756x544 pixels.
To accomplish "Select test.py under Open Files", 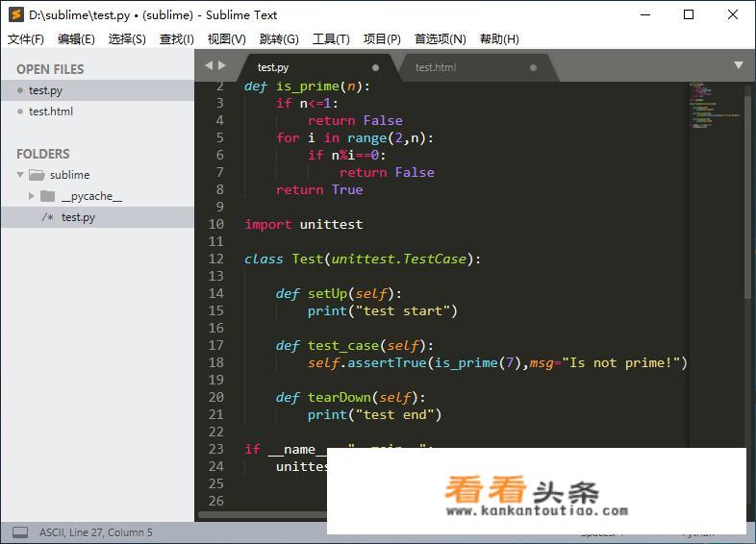I will pyautogui.click(x=97, y=90).
